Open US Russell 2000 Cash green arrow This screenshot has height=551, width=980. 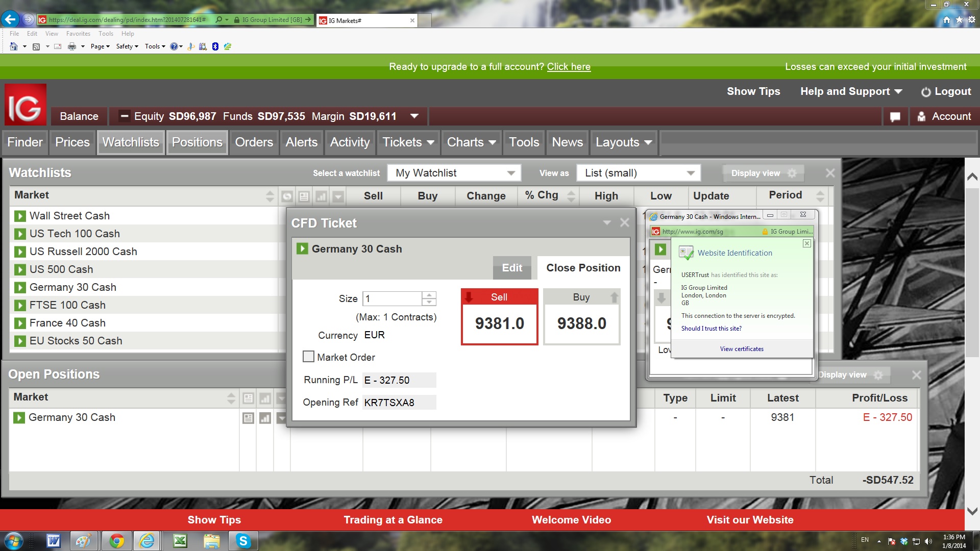(x=20, y=252)
